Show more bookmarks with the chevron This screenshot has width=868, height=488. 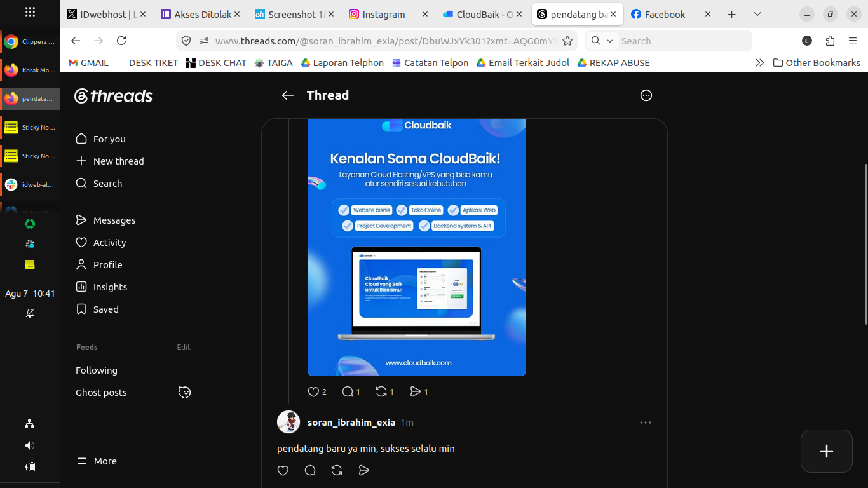(759, 63)
